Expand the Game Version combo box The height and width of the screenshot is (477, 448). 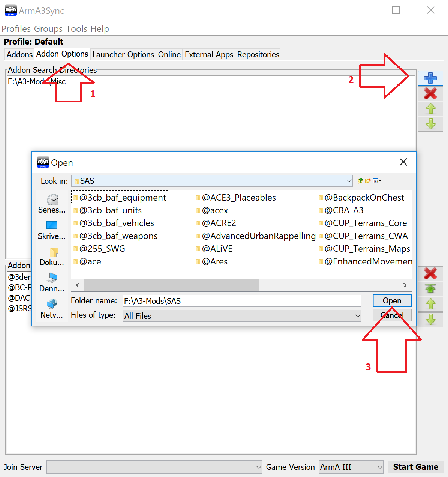pos(379,467)
